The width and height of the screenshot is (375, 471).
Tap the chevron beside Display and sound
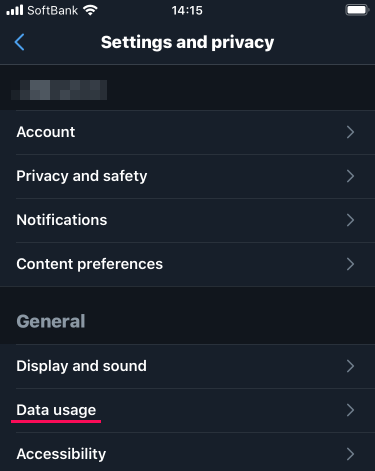coord(350,366)
